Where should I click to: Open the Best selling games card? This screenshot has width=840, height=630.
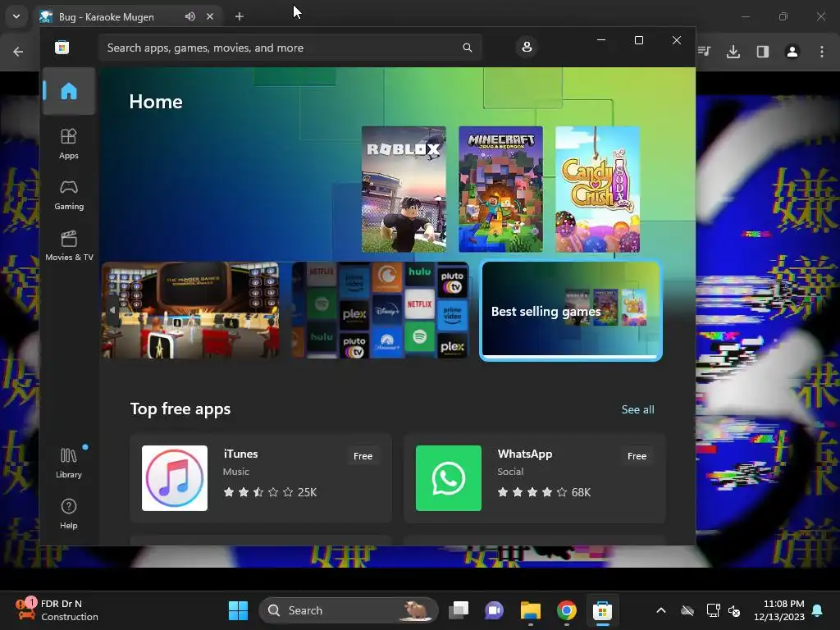click(x=571, y=311)
